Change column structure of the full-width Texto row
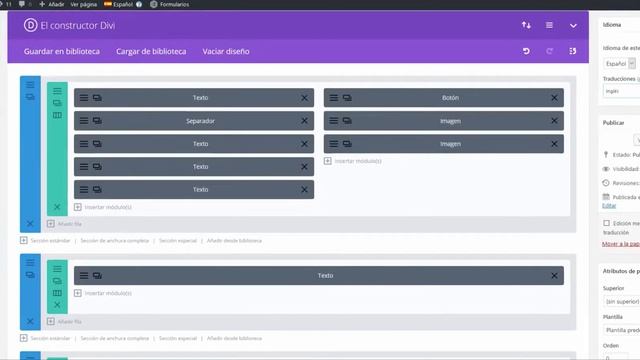The width and height of the screenshot is (640, 360). [x=57, y=293]
